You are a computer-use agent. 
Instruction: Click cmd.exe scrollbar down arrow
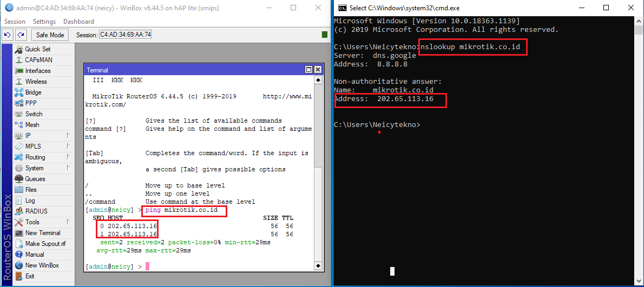coord(639,282)
